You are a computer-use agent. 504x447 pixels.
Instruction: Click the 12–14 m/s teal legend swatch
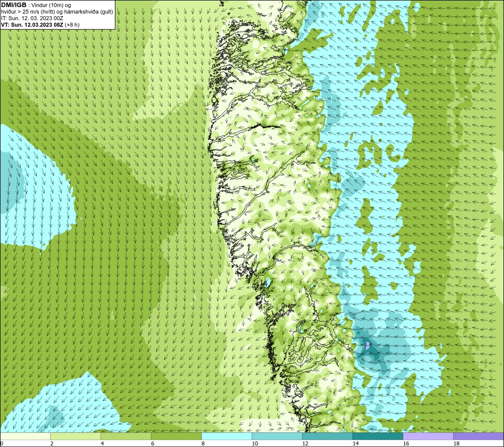click(327, 436)
